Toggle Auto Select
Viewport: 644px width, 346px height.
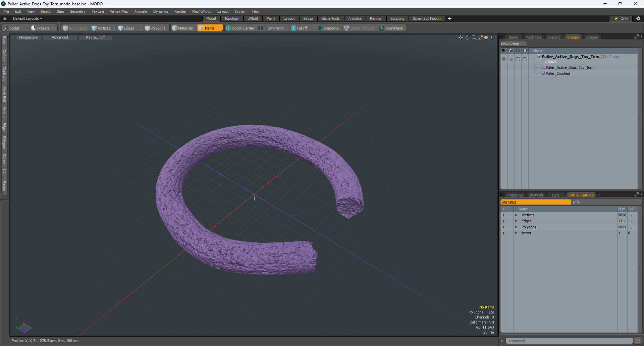click(75, 28)
